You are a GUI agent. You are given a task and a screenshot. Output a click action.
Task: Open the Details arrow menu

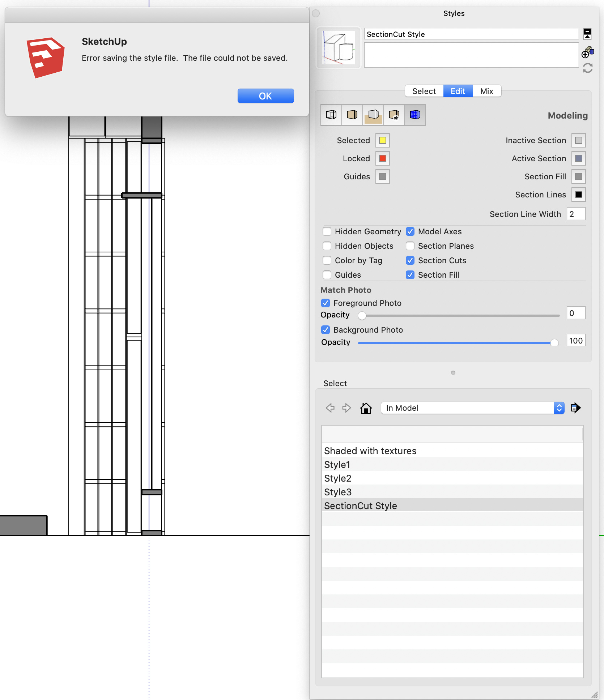tap(576, 408)
